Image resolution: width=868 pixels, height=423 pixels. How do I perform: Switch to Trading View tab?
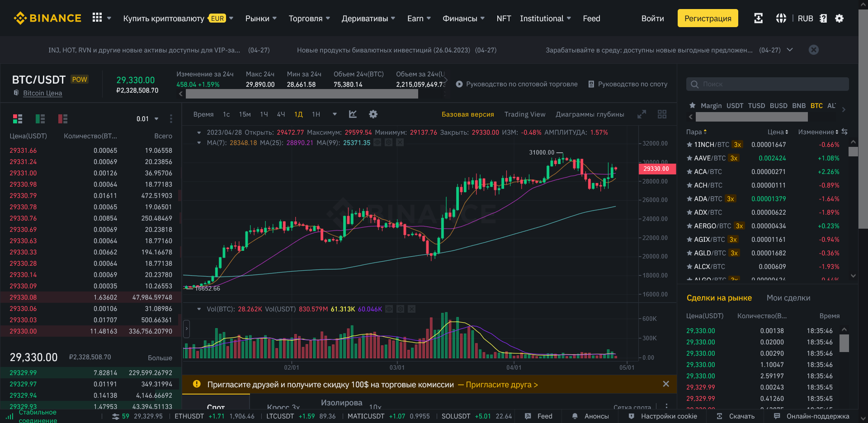(524, 114)
